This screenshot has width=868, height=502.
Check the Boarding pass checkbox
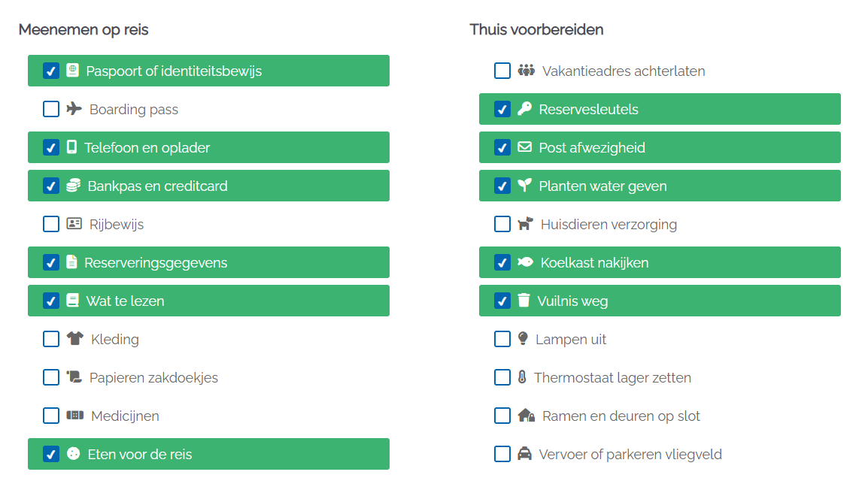click(x=51, y=109)
